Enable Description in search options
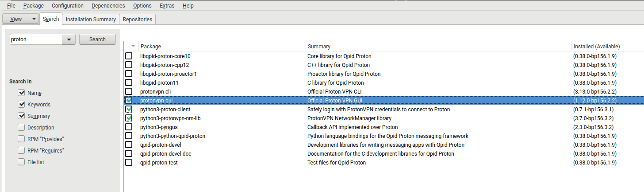644x192 pixels. point(21,128)
